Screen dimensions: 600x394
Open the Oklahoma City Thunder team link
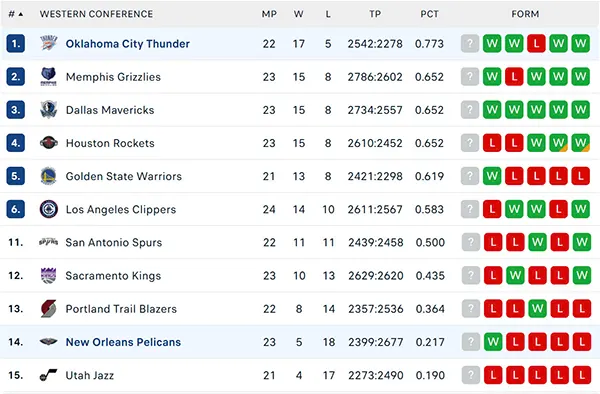(128, 44)
